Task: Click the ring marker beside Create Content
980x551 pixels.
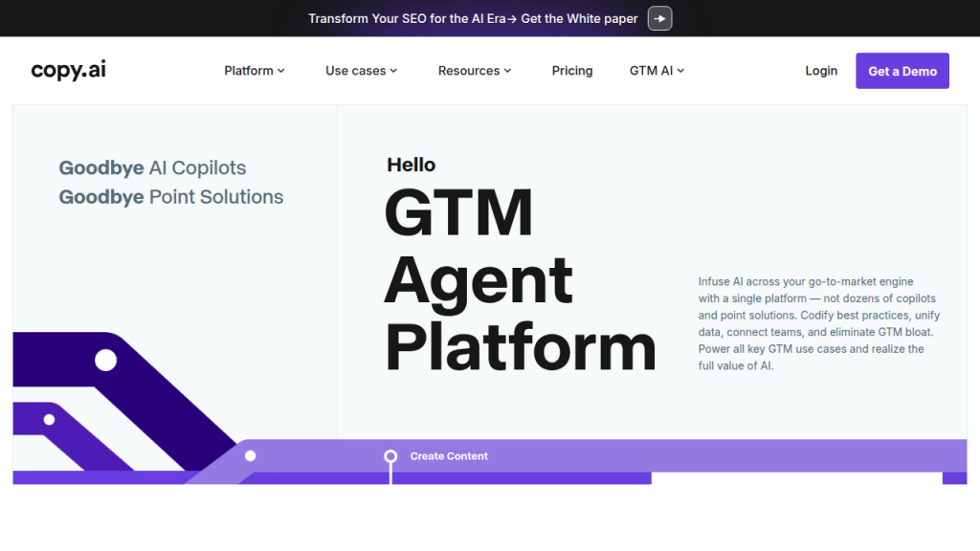Action: [390, 456]
